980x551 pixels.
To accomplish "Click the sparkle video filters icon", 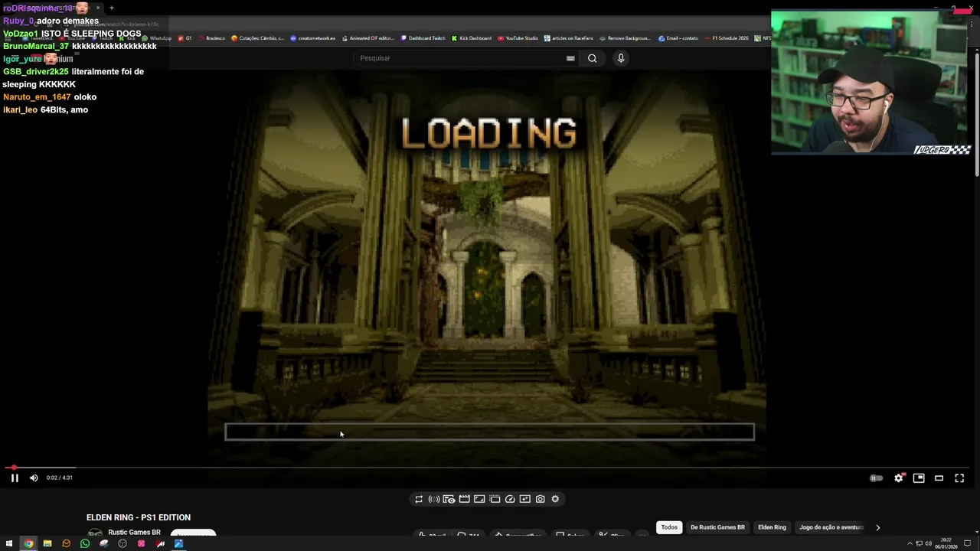I will [524, 499].
